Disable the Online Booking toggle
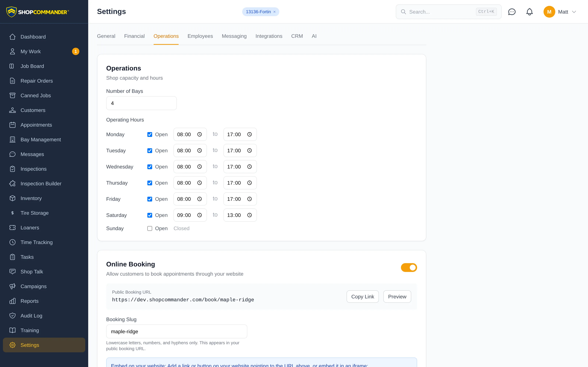Screen dimensions: 588x367 409,268
